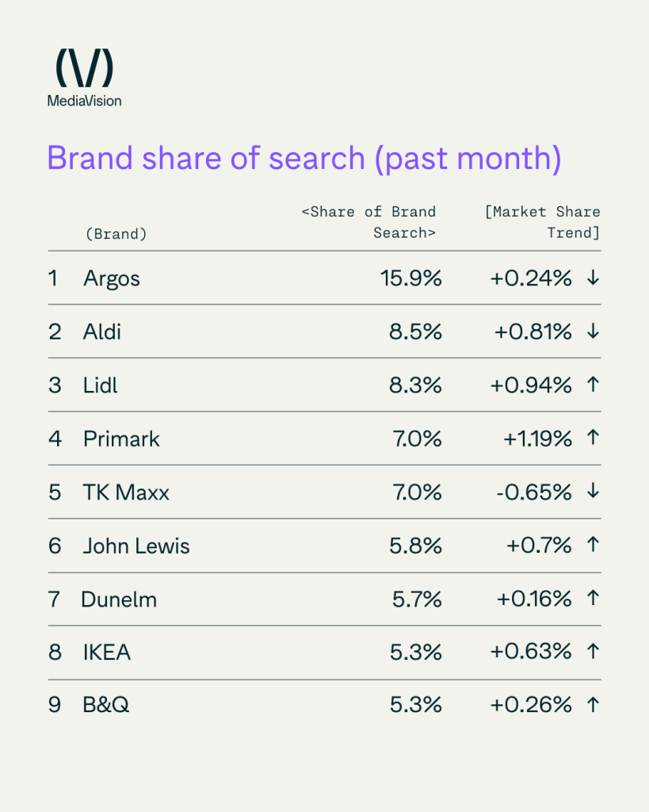
Task: Select the Primark brand name
Action: (x=121, y=439)
